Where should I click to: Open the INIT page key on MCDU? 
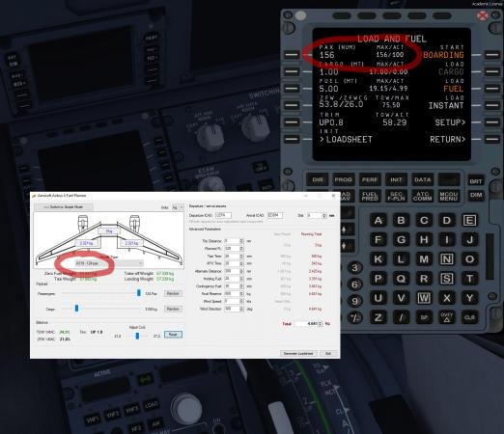click(x=396, y=179)
